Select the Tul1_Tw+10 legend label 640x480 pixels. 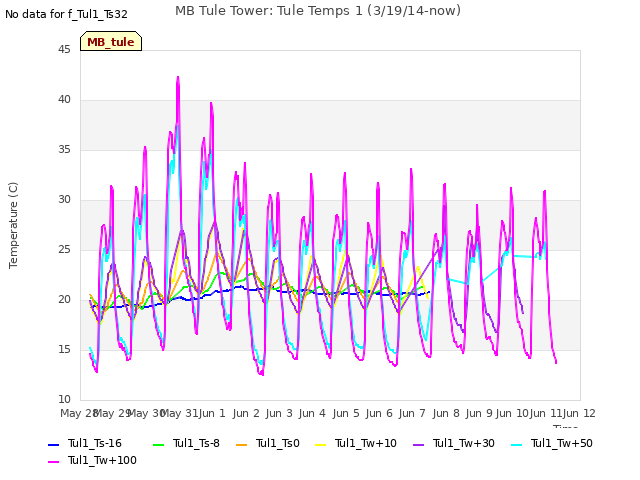pos(366,444)
